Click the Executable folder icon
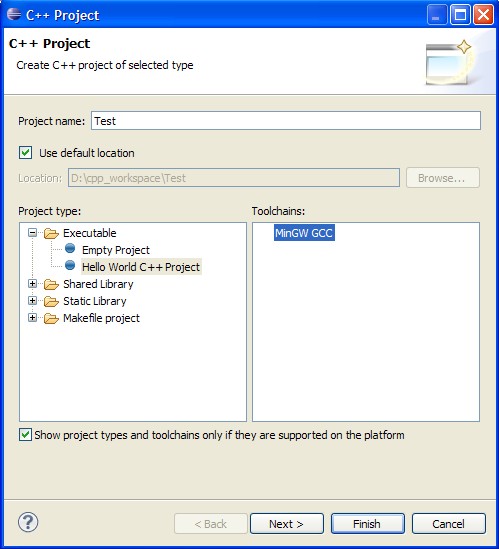The image size is (499, 549). 51,233
